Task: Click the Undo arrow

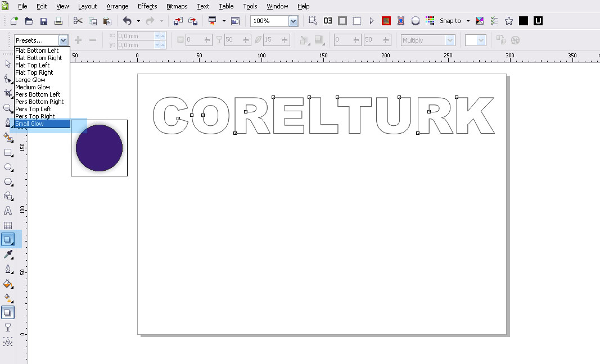Action: (x=128, y=20)
